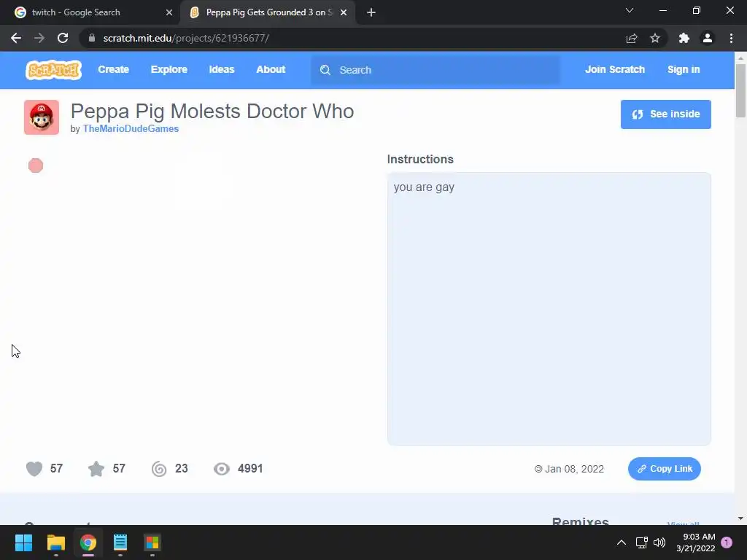The height and width of the screenshot is (560, 747).
Task: Open the Microsoft Store taskbar icon
Action: pos(152,542)
